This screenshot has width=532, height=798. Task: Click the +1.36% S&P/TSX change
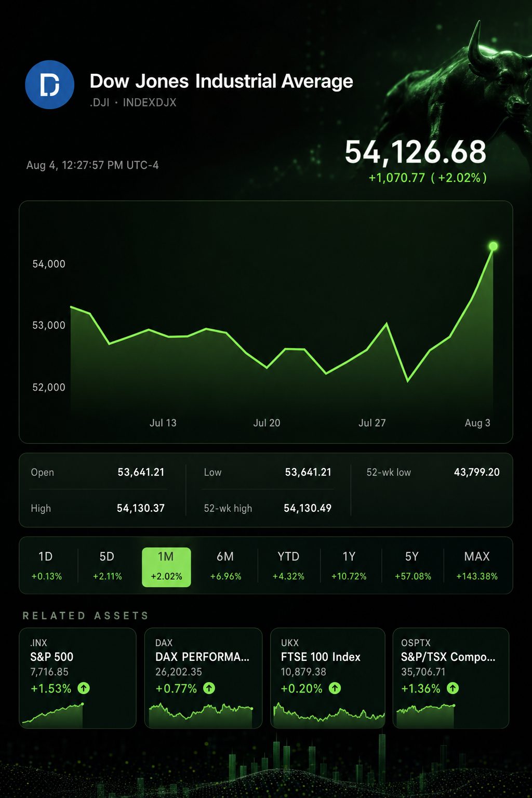421,689
